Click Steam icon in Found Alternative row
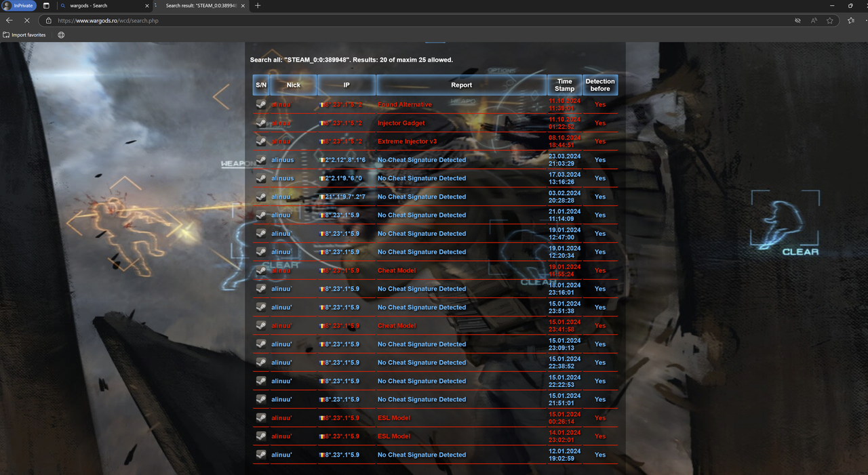The image size is (868, 475). [261, 104]
